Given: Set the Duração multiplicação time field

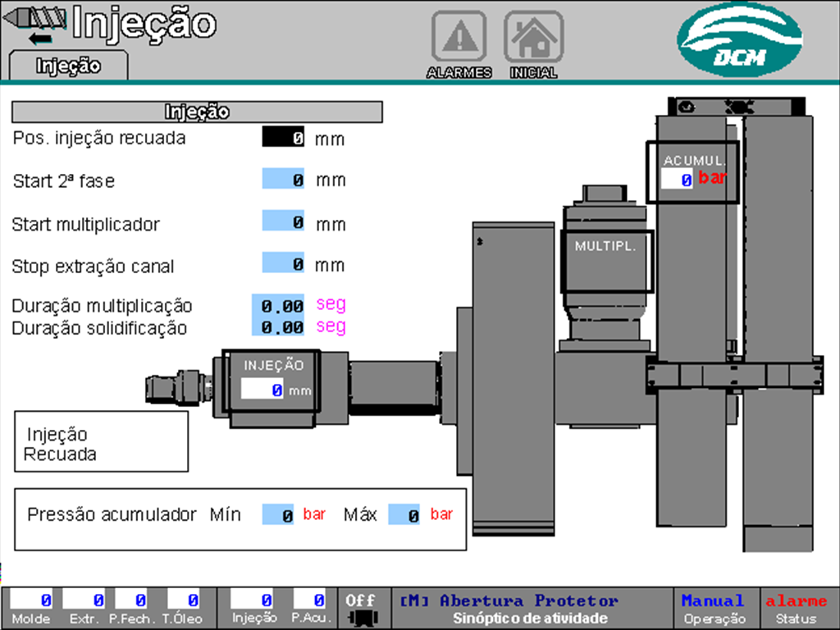Looking at the screenshot, I should [x=279, y=305].
